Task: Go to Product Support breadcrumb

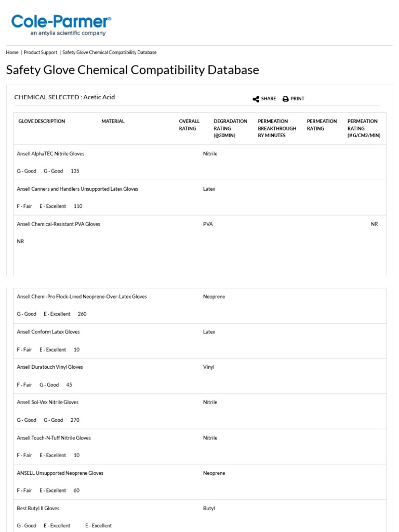Action: [41, 52]
